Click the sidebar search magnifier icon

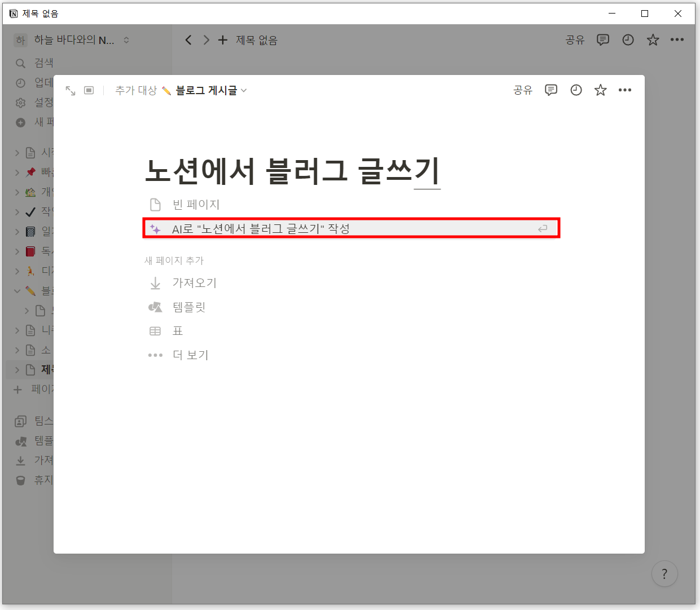[x=21, y=64]
